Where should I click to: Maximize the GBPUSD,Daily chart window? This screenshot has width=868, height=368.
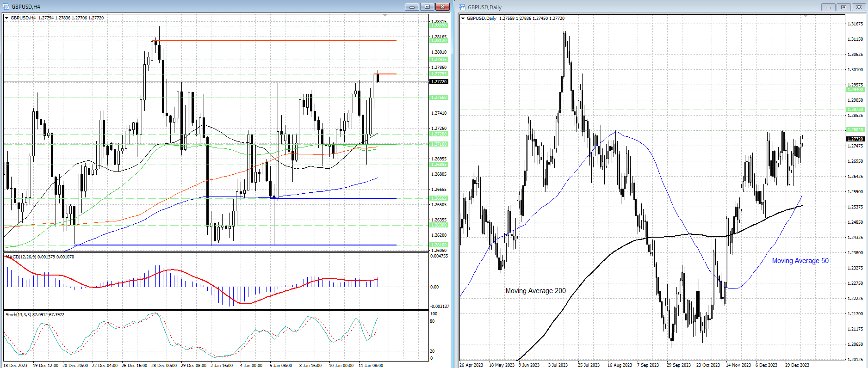(843, 7)
